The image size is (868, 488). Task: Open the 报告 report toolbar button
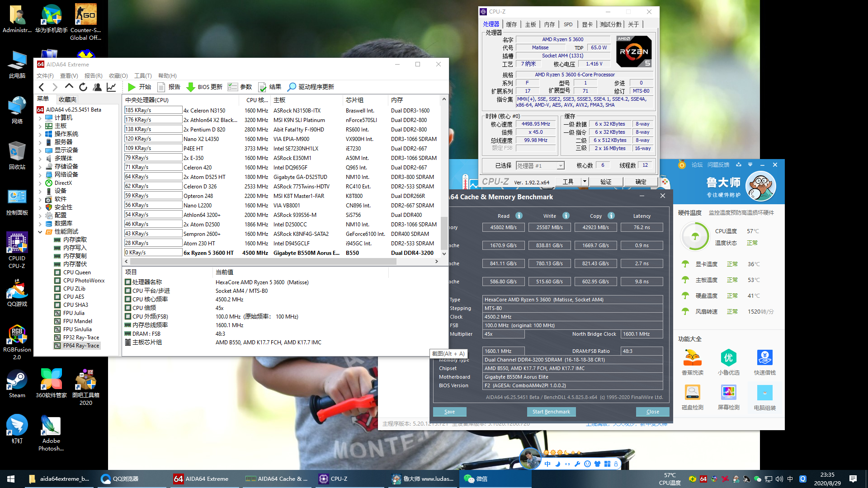(x=169, y=87)
